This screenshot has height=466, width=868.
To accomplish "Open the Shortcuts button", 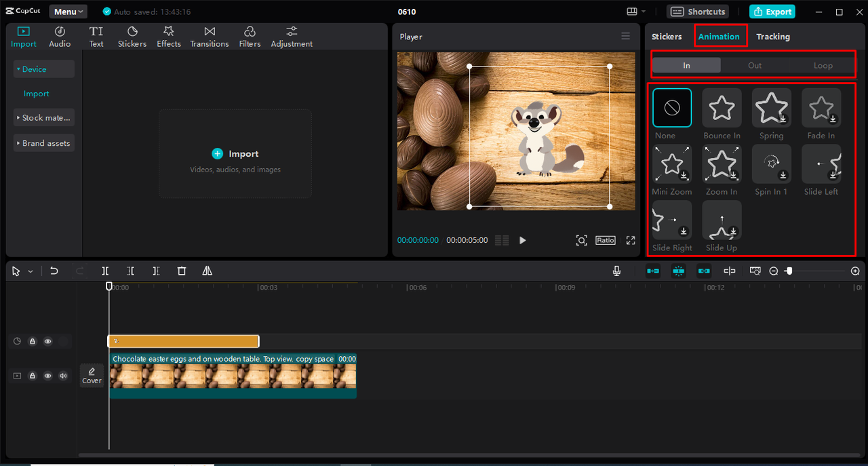I will click(698, 12).
